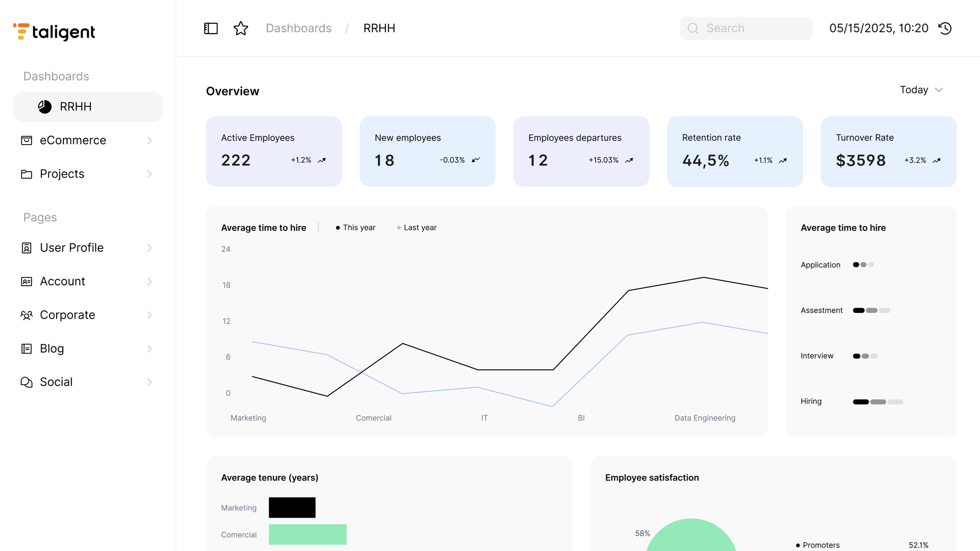
Task: Click the favorite star icon
Action: [x=241, y=28]
